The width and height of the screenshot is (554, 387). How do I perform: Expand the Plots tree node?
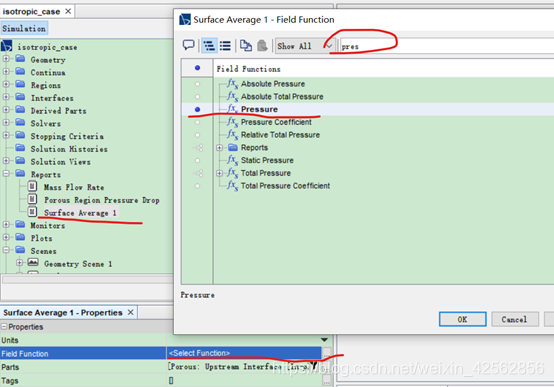tap(6, 237)
